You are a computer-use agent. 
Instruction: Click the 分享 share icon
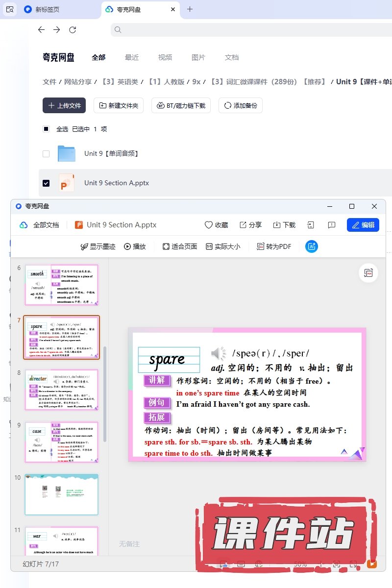click(x=243, y=225)
